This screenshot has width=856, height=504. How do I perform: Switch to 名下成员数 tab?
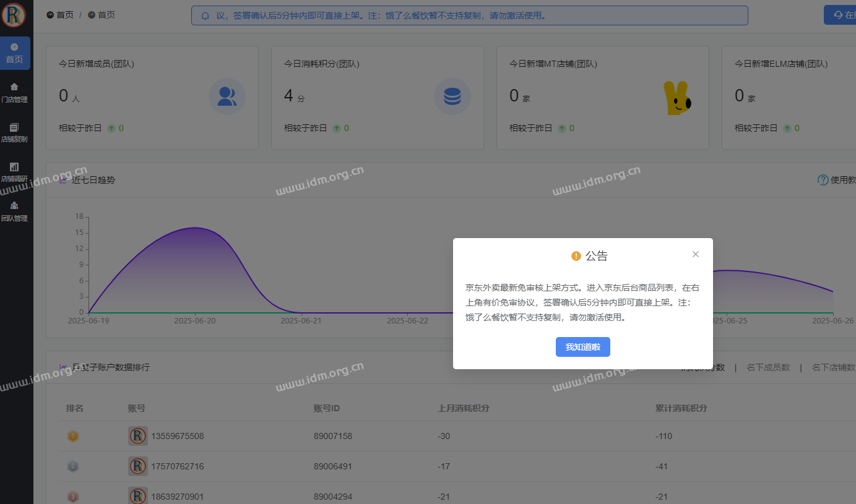768,367
